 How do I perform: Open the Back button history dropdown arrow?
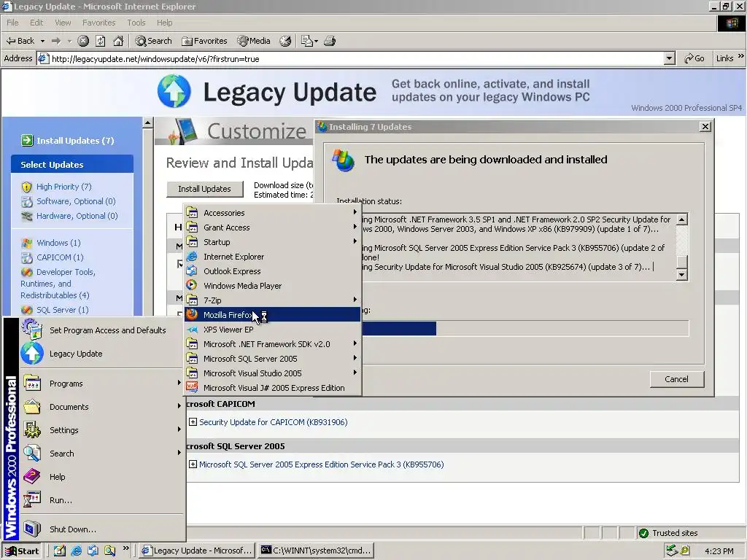coord(42,41)
